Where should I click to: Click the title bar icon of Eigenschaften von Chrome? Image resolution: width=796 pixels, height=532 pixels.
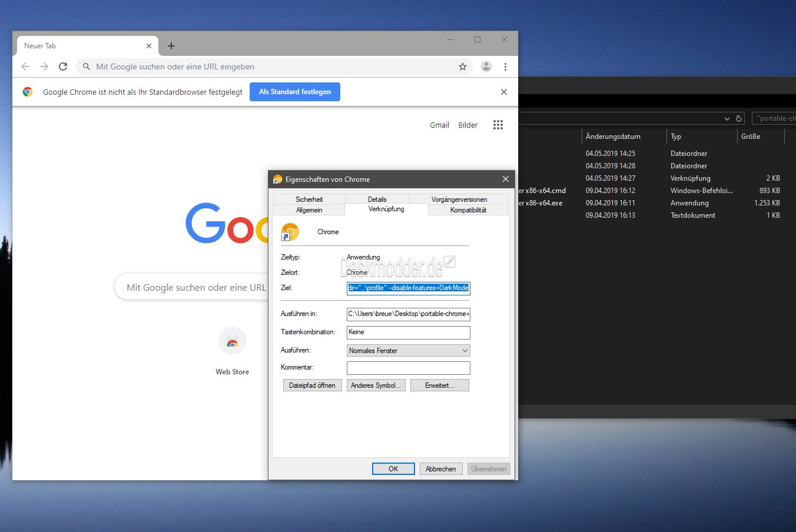pyautogui.click(x=277, y=179)
